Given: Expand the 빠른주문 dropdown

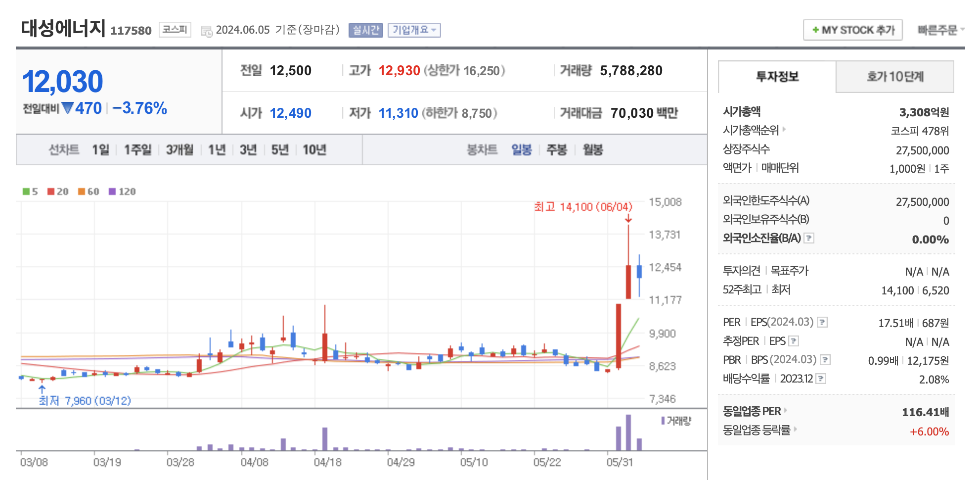Looking at the screenshot, I should tap(941, 30).
